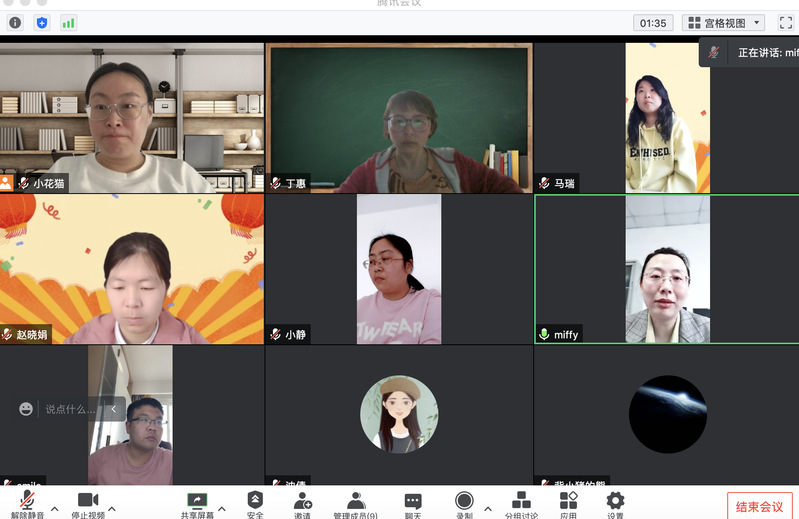
Task: Enter full screen mode
Action: coord(785,22)
